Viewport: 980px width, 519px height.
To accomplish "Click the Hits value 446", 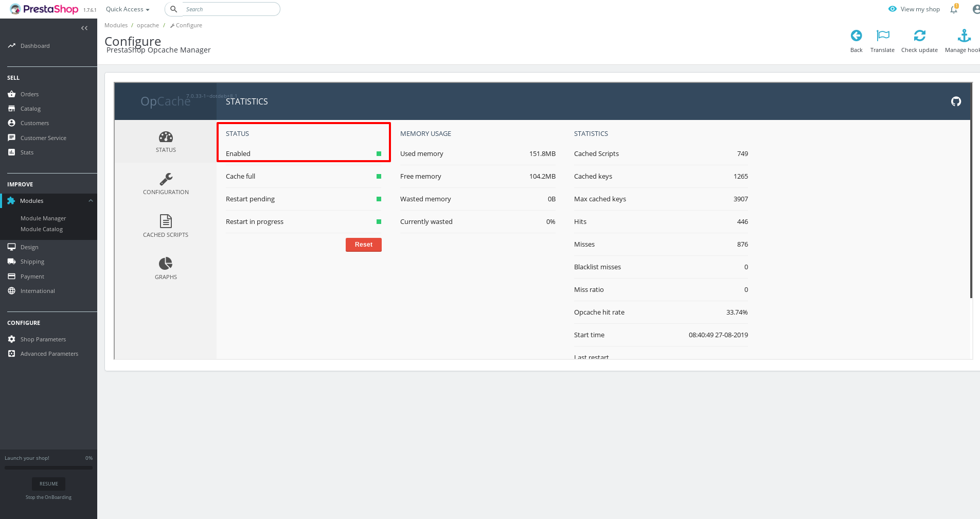I will point(742,222).
